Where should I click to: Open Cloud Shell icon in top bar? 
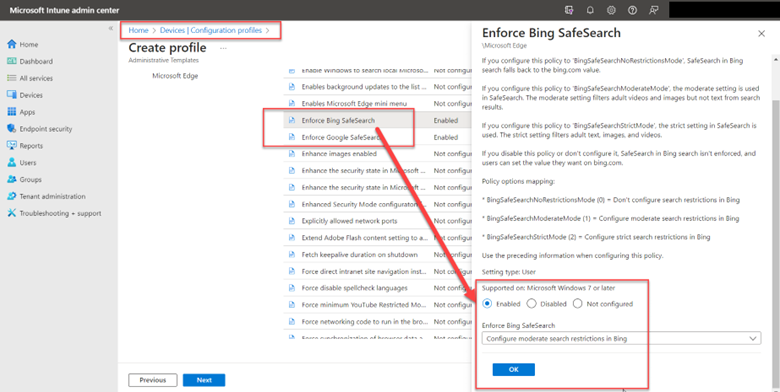coord(569,10)
